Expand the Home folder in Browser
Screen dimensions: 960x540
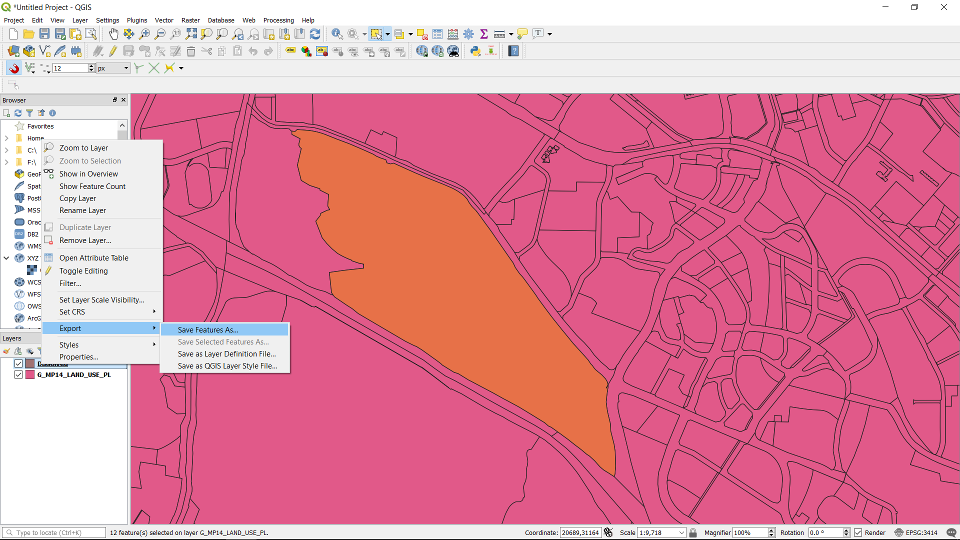point(7,138)
